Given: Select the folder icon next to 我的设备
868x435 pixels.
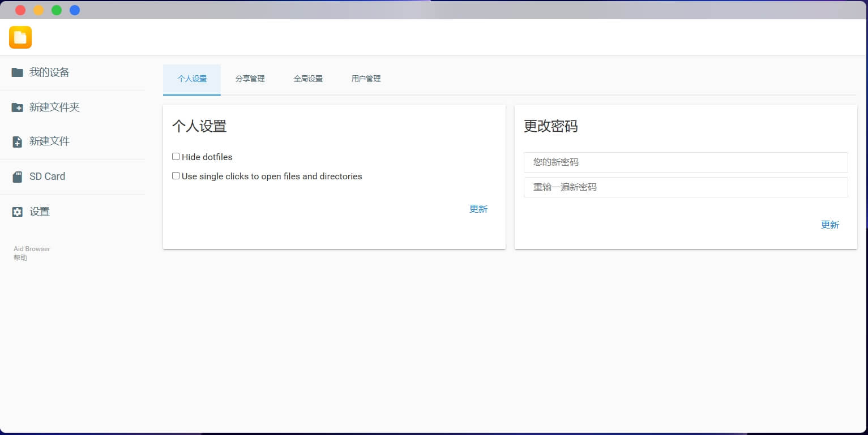Looking at the screenshot, I should coord(17,72).
